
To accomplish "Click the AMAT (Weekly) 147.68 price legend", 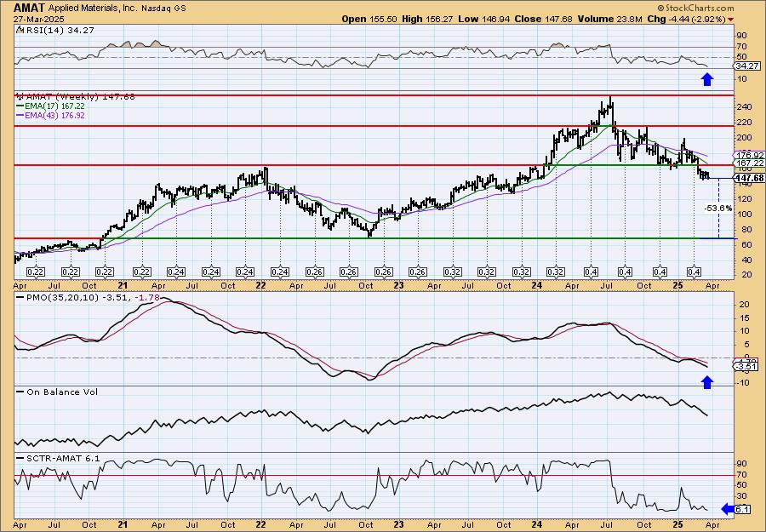I will (x=75, y=97).
